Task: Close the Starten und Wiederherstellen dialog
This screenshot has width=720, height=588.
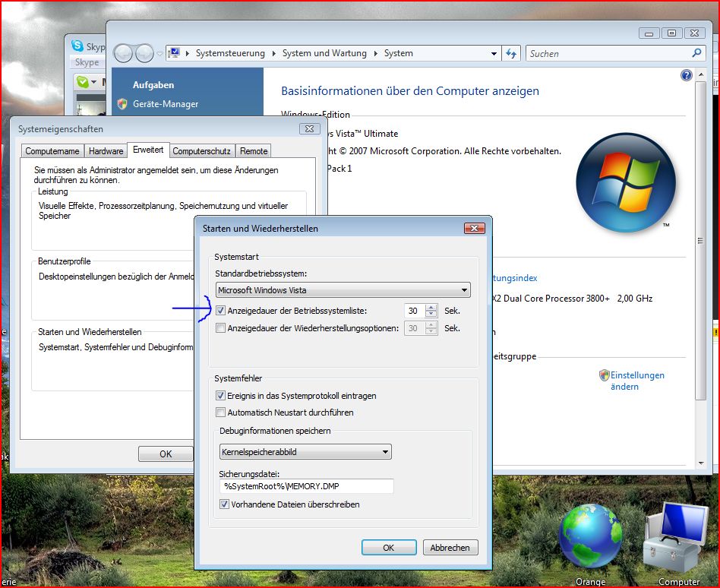Action: coord(475,229)
